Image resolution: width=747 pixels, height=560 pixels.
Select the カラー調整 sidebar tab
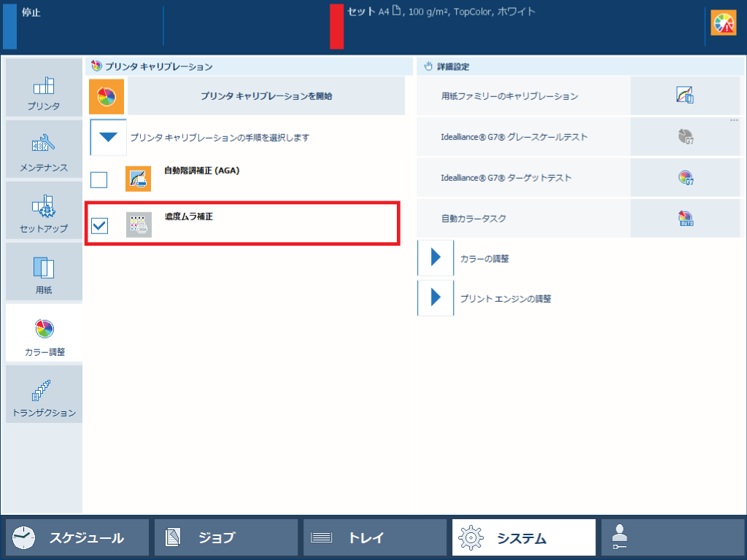tap(44, 333)
